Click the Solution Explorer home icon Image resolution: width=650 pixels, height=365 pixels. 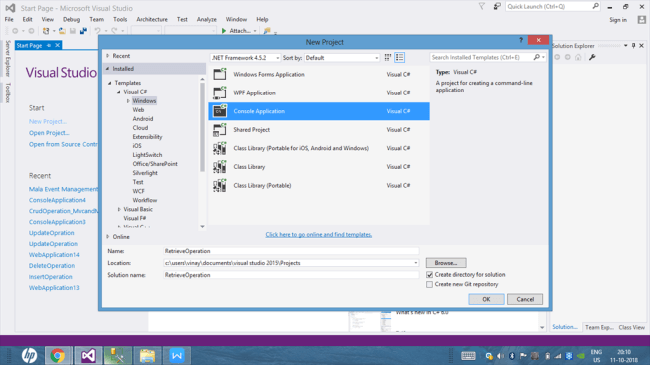(578, 57)
